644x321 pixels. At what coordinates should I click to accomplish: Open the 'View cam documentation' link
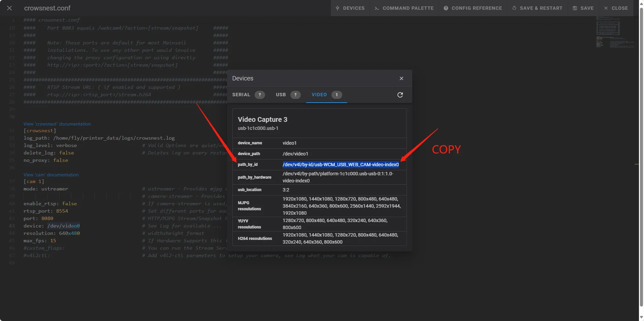click(51, 175)
